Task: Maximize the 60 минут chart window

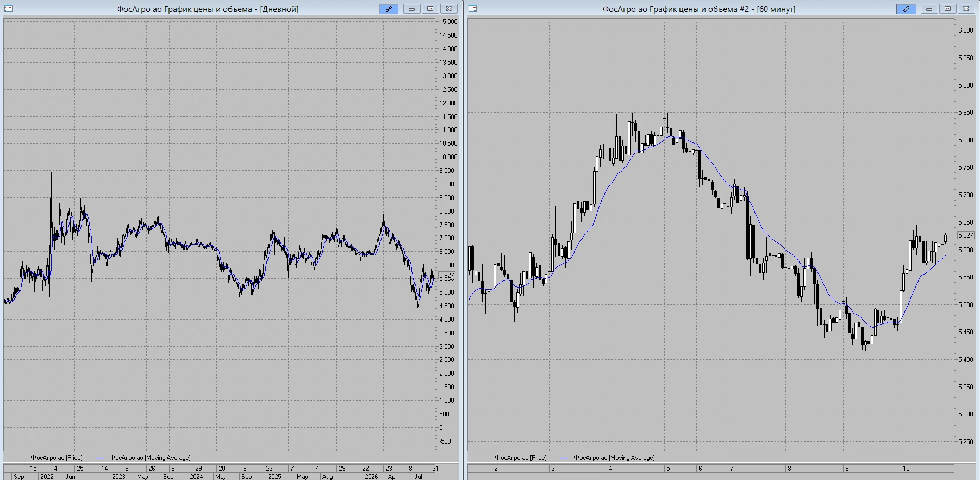Action: (x=947, y=9)
